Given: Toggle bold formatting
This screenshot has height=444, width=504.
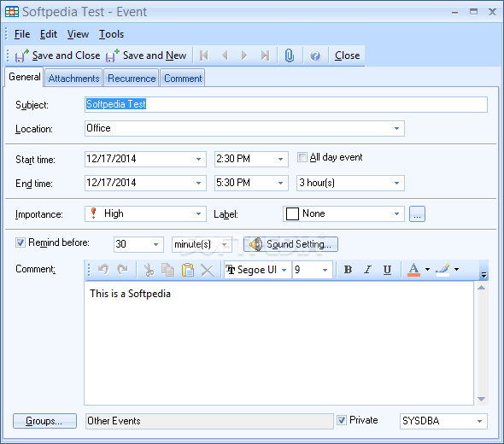Looking at the screenshot, I should [x=348, y=270].
